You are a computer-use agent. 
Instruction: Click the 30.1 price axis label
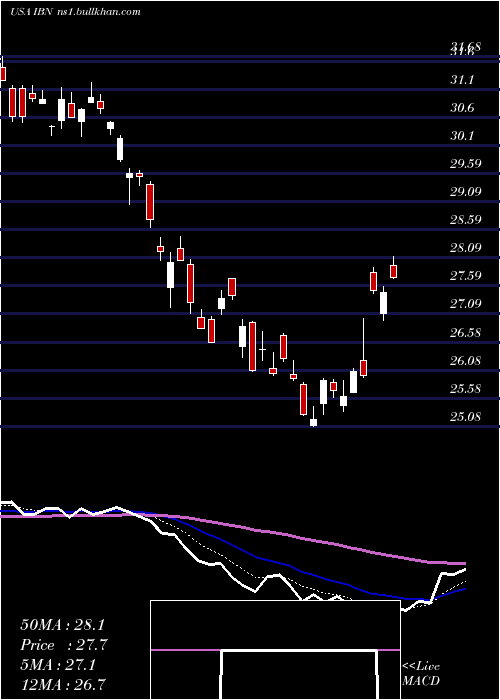pos(462,136)
